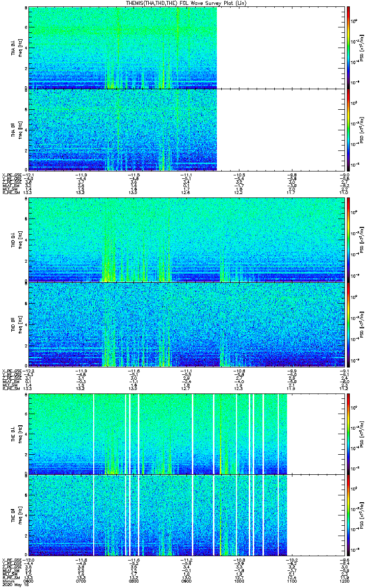This screenshot has width=368, height=588.
Task: Click the THA BL freq [Hz] axis label
Action: pos(20,48)
